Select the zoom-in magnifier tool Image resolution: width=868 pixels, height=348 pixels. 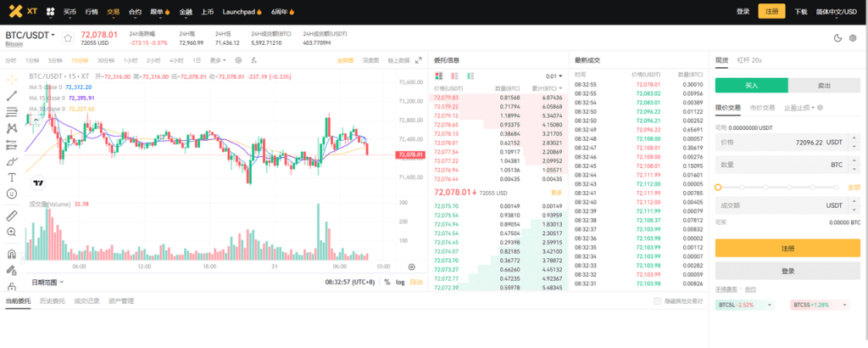pos(12,232)
